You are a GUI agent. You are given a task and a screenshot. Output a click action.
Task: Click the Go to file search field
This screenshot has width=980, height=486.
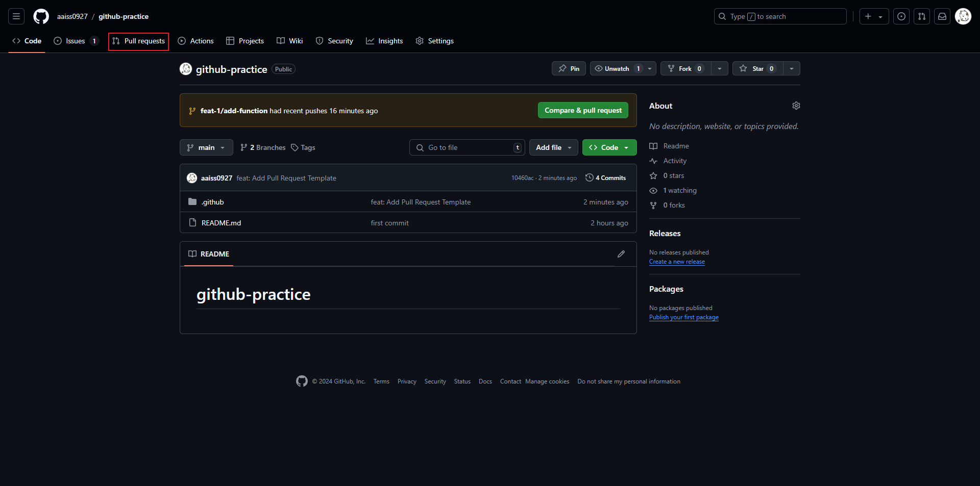pyautogui.click(x=467, y=147)
